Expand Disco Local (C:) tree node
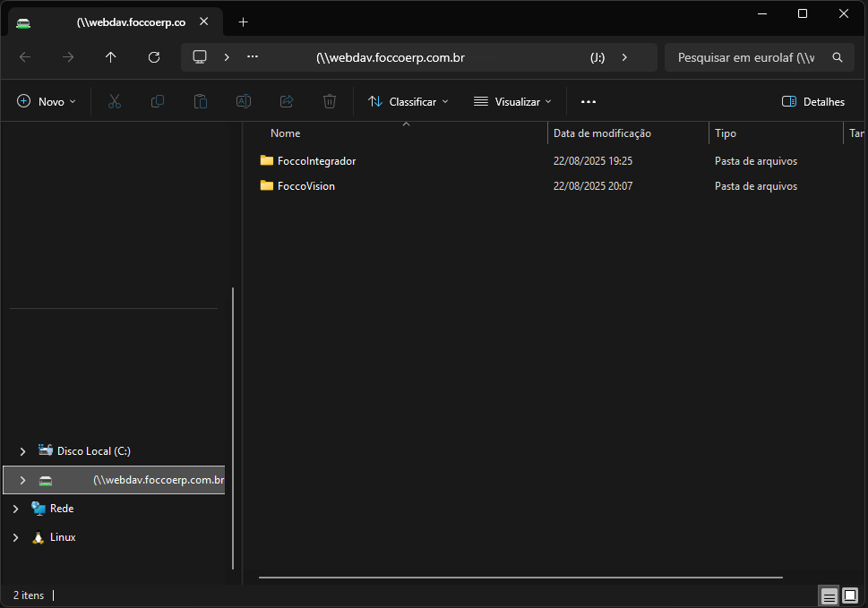This screenshot has width=868, height=608. (23, 451)
